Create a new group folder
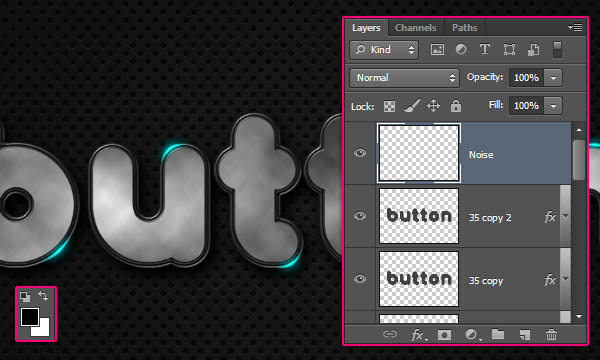The height and width of the screenshot is (360, 600). click(498, 335)
